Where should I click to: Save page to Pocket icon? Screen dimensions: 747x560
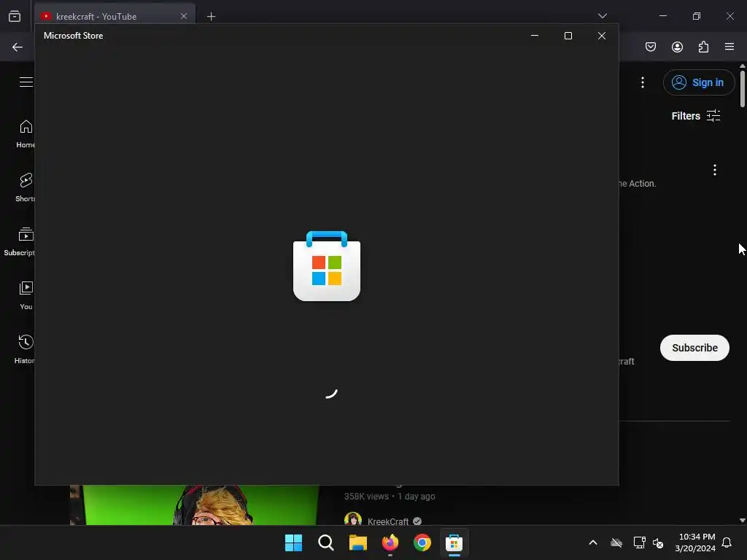tap(650, 47)
